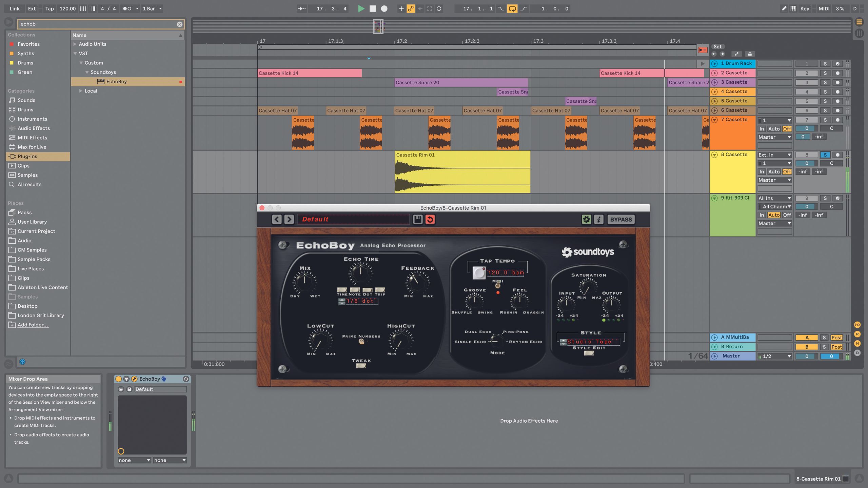Screen dimensions: 868x488
Task: Stop playback with the Stop button
Action: click(373, 8)
